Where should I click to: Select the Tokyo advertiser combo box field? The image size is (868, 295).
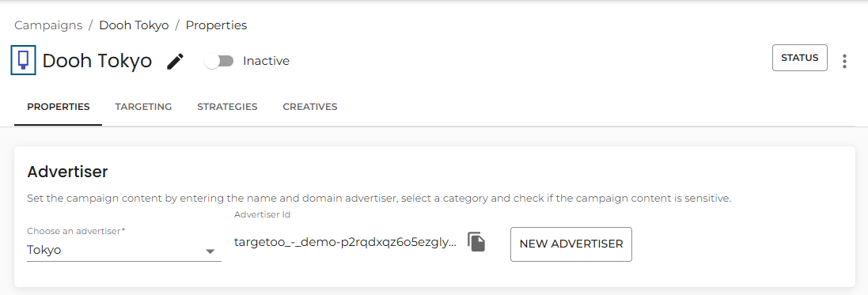[124, 250]
